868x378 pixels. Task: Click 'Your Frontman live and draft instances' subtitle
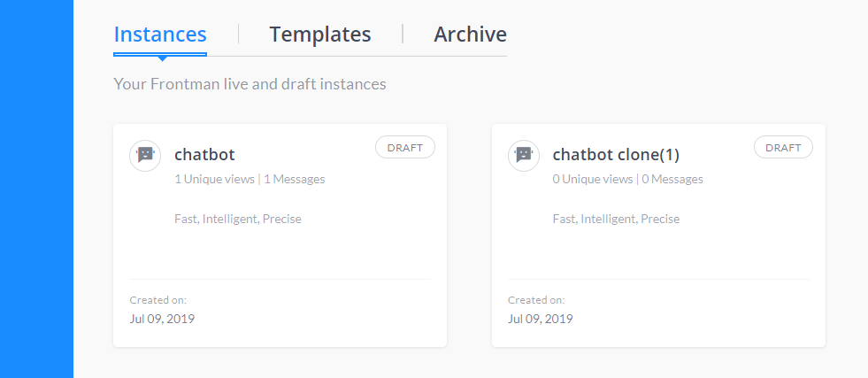point(250,85)
